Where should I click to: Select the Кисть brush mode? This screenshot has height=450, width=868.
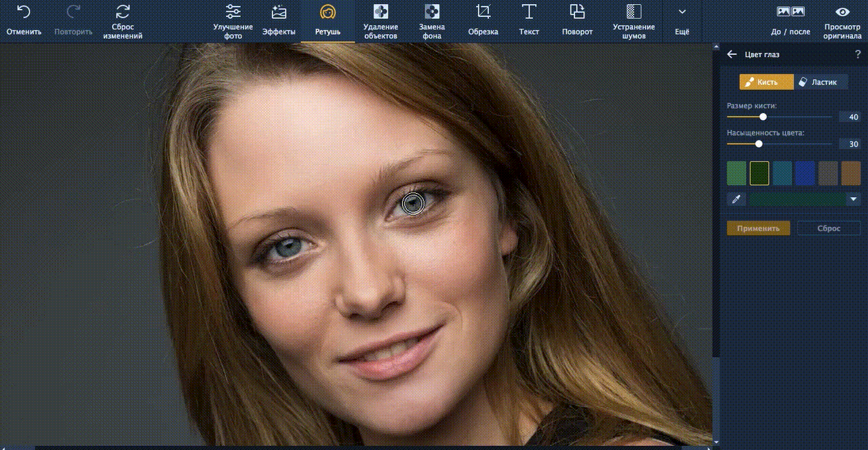766,82
